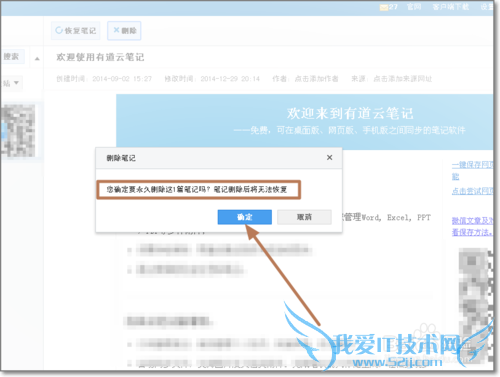Screen dimensions: 500x377
Task: Close the 删除笔记 dialog with X
Action: tap(329, 158)
